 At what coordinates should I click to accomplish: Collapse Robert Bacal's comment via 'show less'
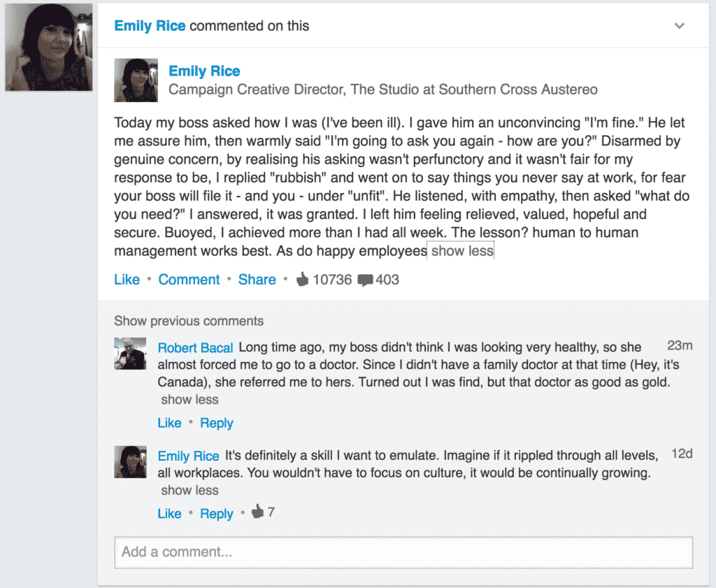pos(189,399)
